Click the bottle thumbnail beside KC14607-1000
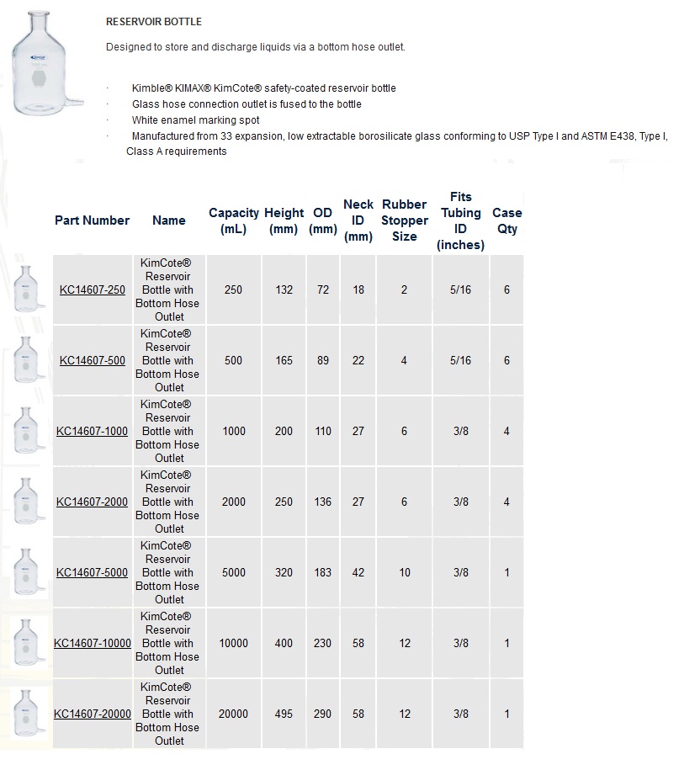The height and width of the screenshot is (770, 700). [x=29, y=430]
